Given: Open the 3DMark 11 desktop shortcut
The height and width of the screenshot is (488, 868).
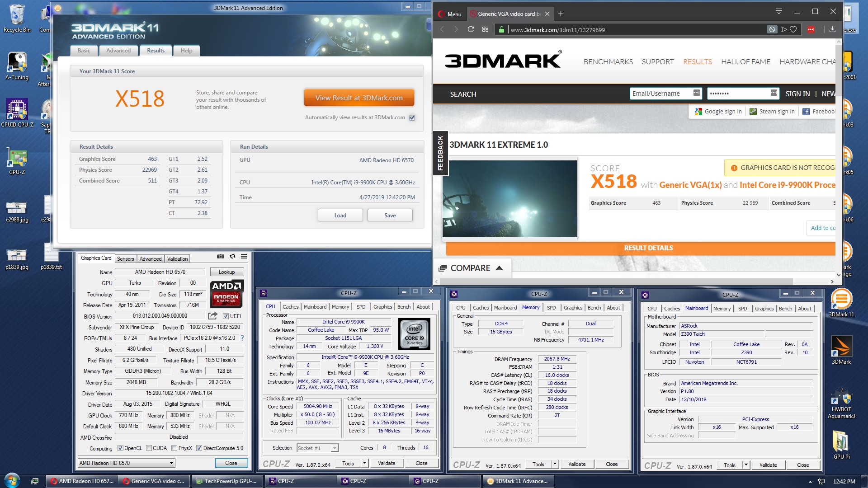Looking at the screenshot, I should (x=841, y=303).
